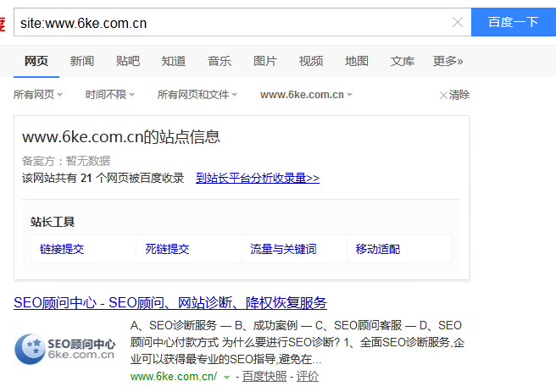Expand the 所有网页和文件 file type dropdown
556x392 pixels.
pyautogui.click(x=197, y=95)
